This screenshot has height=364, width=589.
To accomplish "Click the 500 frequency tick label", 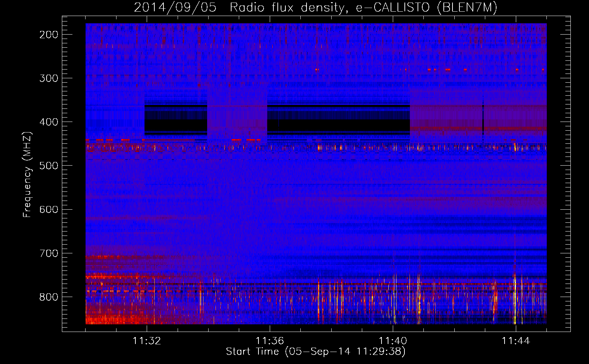I will (49, 166).
